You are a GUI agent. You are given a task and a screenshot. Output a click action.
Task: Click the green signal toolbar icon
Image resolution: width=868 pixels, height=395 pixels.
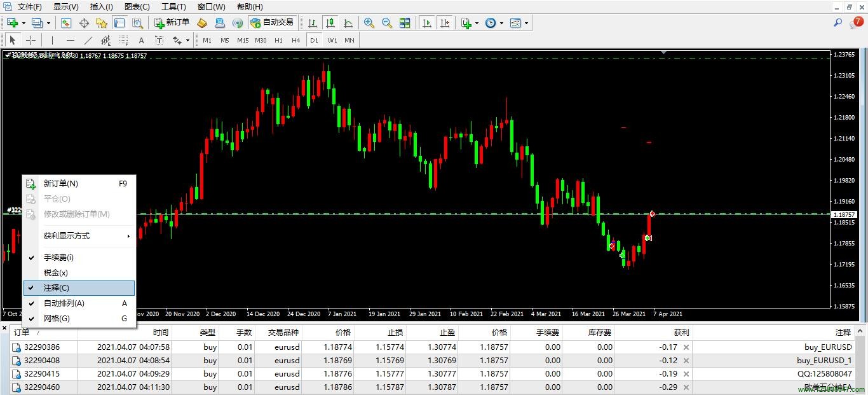tap(238, 23)
